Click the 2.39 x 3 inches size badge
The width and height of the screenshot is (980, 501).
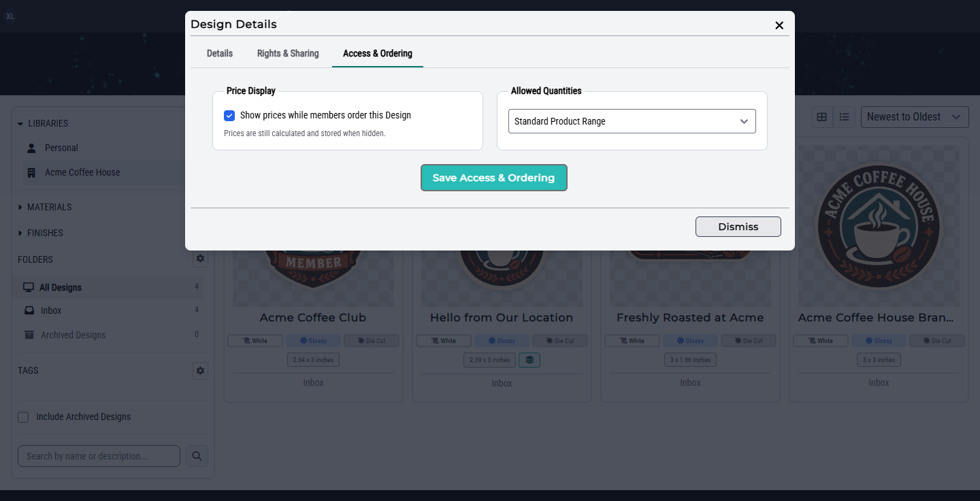pos(490,360)
